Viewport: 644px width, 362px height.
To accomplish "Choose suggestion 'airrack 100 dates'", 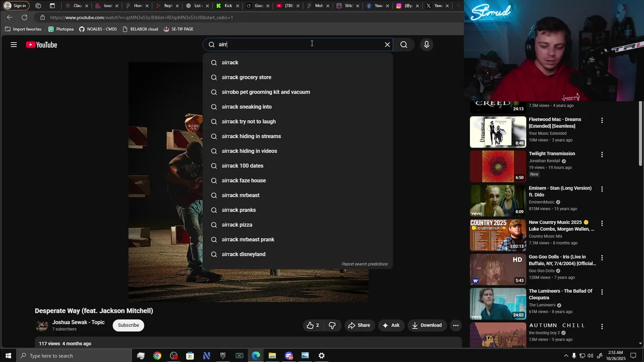I will point(298,166).
